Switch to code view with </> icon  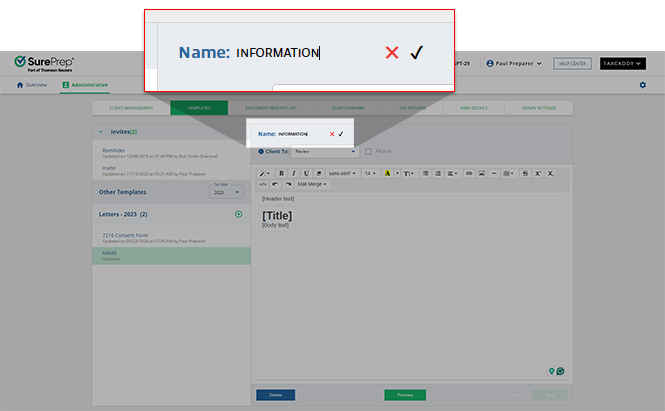tap(263, 184)
